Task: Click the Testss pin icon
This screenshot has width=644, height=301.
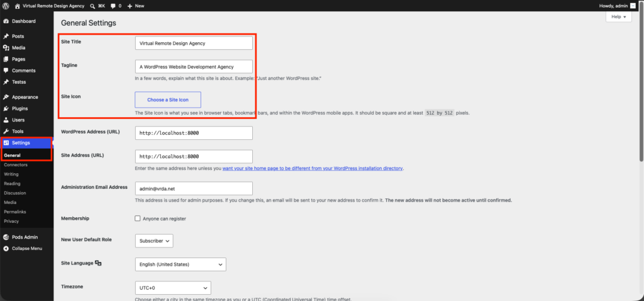Action: [6, 82]
